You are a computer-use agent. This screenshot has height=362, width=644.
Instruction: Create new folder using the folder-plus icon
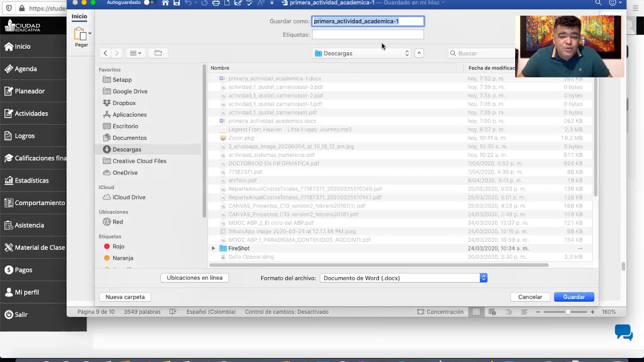(x=158, y=53)
